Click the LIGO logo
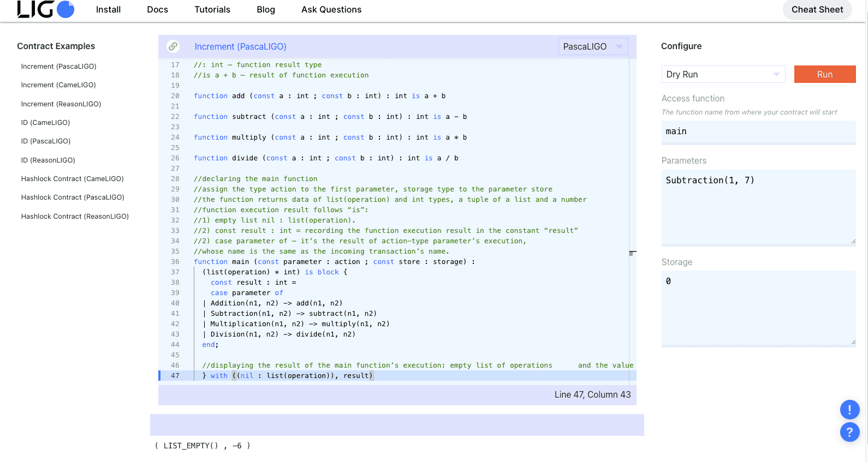868x462 pixels. tap(46, 9)
